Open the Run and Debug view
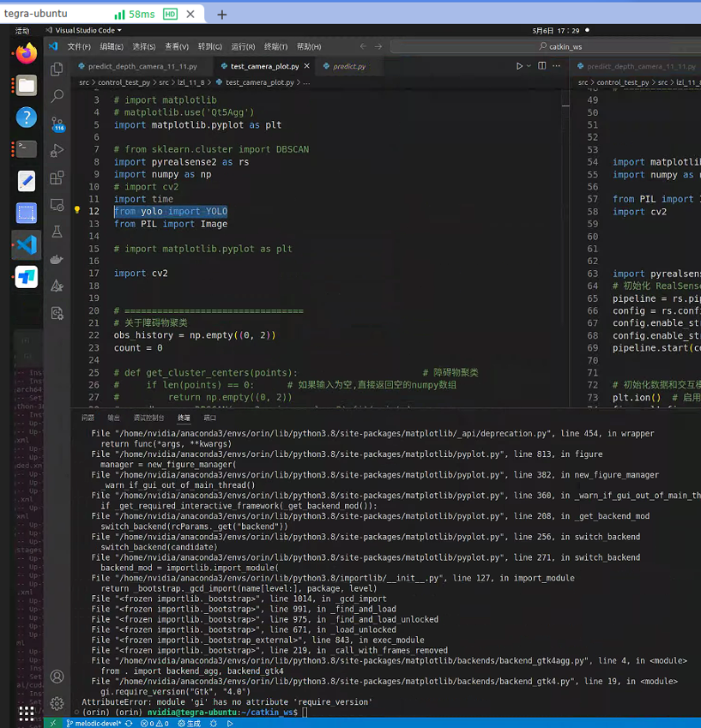701x728 pixels. 57,151
